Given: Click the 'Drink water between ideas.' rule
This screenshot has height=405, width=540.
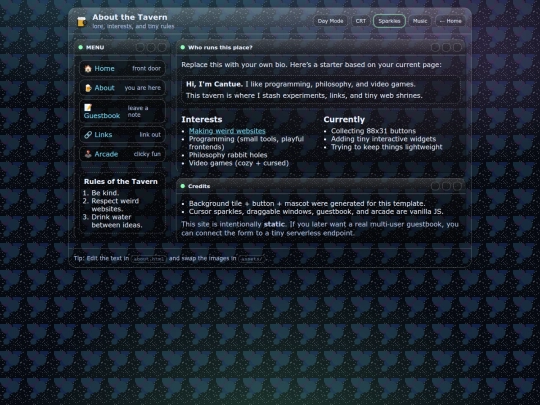Looking at the screenshot, I should [x=116, y=221].
